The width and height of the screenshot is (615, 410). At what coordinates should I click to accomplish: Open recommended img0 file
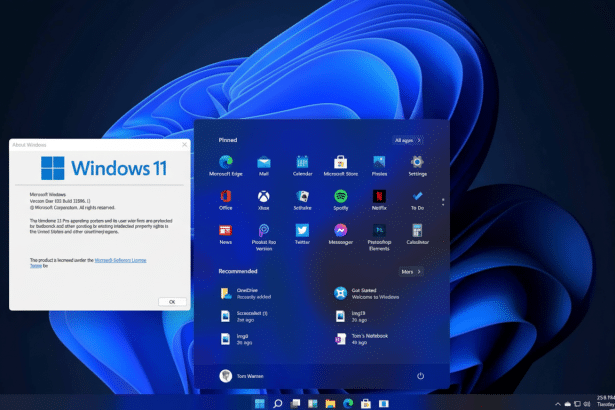click(236, 339)
